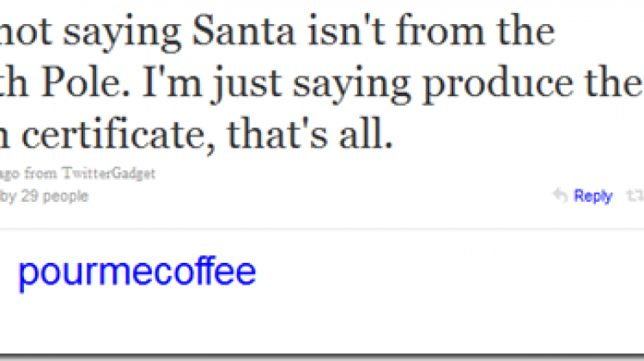Viewport: 644px width, 361px height.
Task: Open the pourmecoffee profile link
Action: tap(137, 272)
